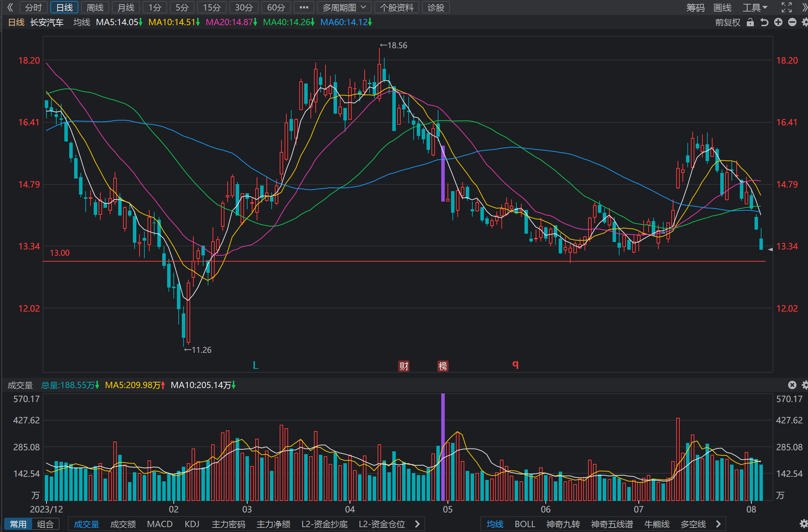This screenshot has height=532, width=808.
Task: Open the 个股资料 stock info button
Action: (x=397, y=7)
